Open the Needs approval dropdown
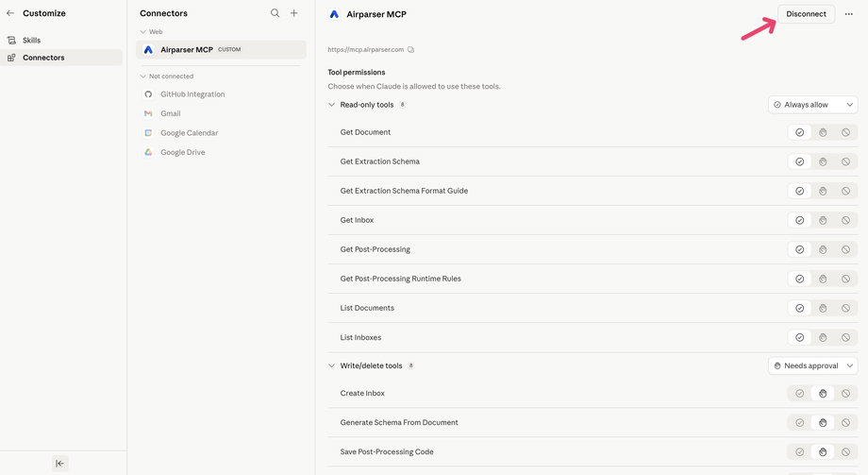The height and width of the screenshot is (475, 868). (x=812, y=365)
